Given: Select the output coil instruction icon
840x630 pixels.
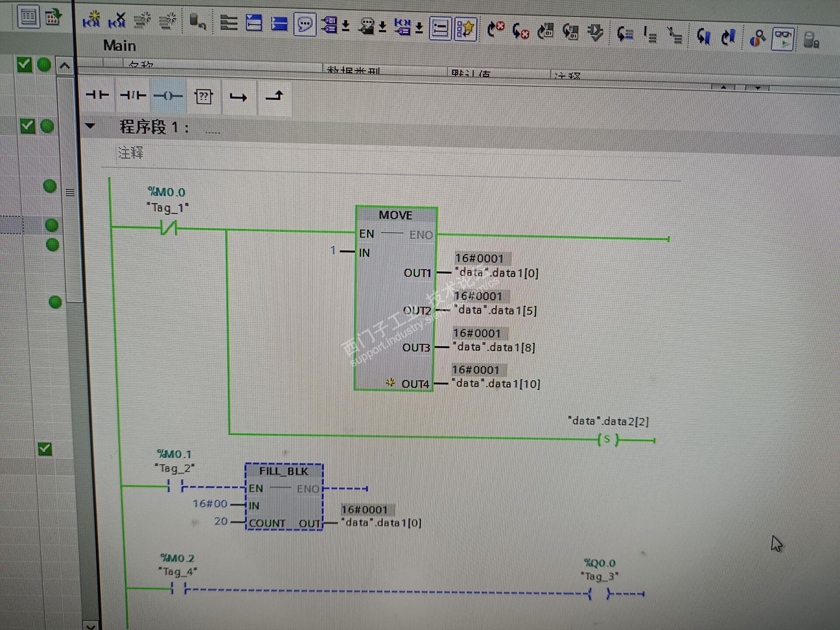Looking at the screenshot, I should (x=168, y=96).
